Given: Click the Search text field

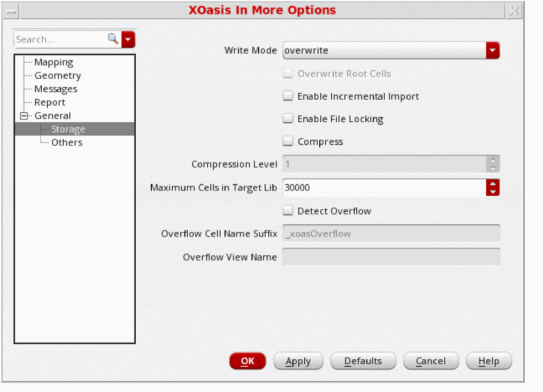Looking at the screenshot, I should (59, 39).
